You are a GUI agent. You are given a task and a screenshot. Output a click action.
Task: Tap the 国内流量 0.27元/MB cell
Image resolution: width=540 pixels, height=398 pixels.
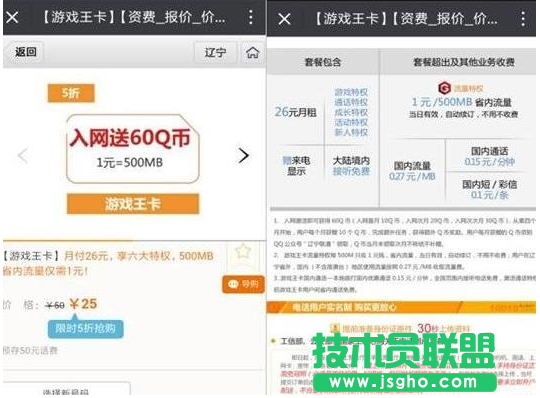pos(412,171)
